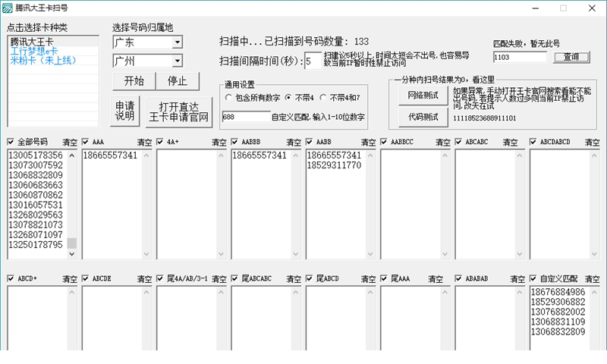
Task: Toggle the ABCABC checkbox
Action: click(458, 142)
